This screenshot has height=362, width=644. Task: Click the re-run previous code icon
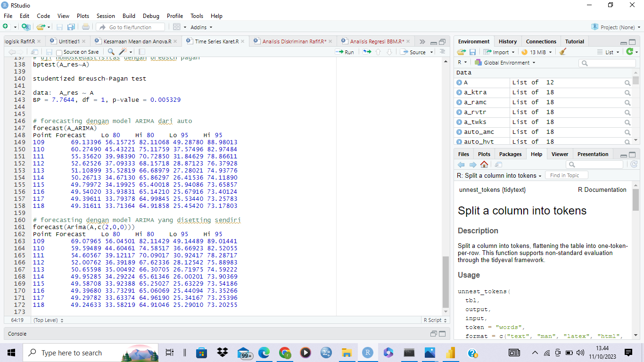pos(367,52)
